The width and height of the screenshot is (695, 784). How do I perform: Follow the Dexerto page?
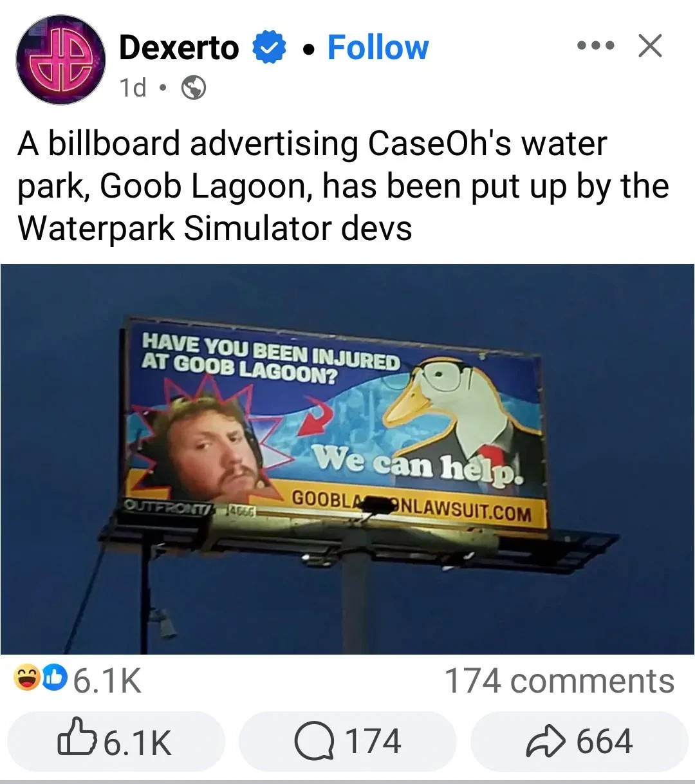[378, 48]
